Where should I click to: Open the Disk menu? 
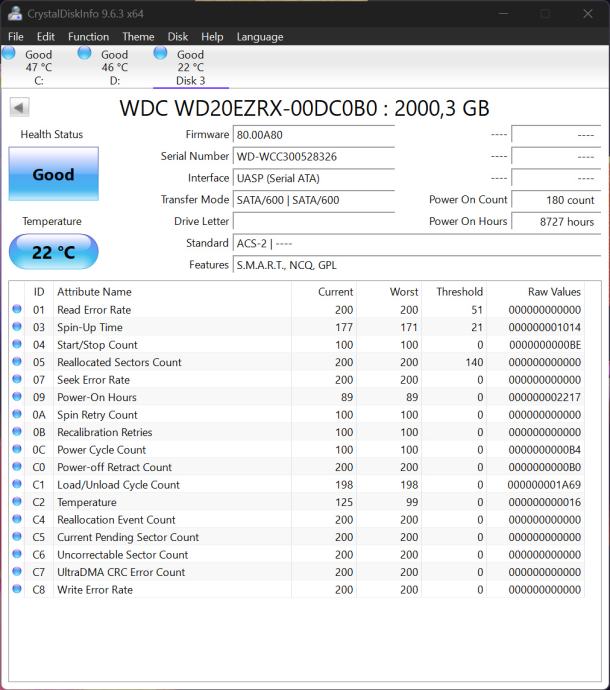coord(178,37)
